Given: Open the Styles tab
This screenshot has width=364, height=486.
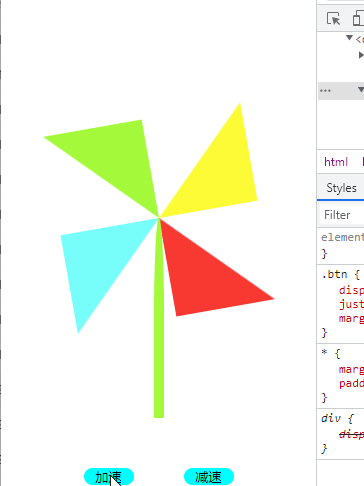Looking at the screenshot, I should tap(341, 188).
